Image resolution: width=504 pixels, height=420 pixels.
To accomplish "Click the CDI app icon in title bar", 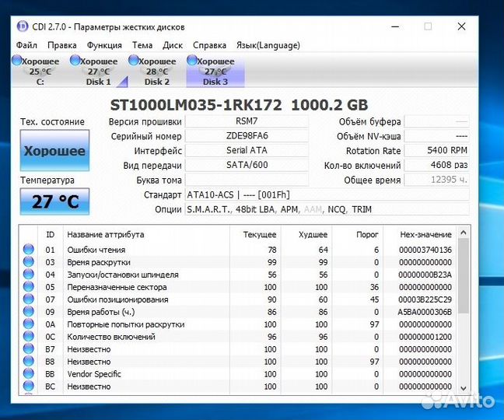I will pyautogui.click(x=23, y=26).
